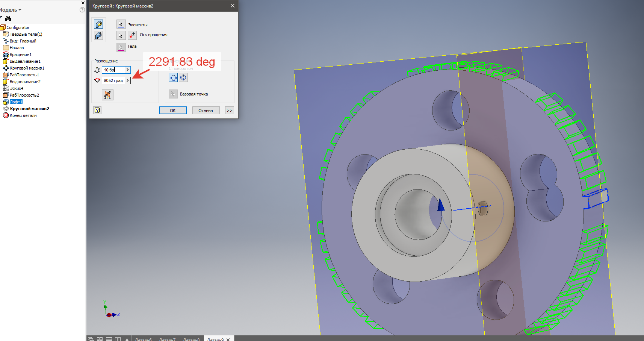Select the Элементы selector arrow icon
Image resolution: width=644 pixels, height=341 pixels.
coord(121,24)
